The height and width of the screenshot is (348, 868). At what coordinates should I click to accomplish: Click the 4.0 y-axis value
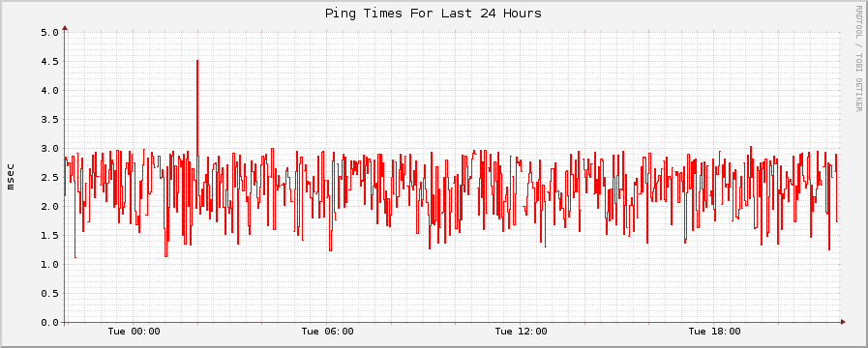click(49, 90)
